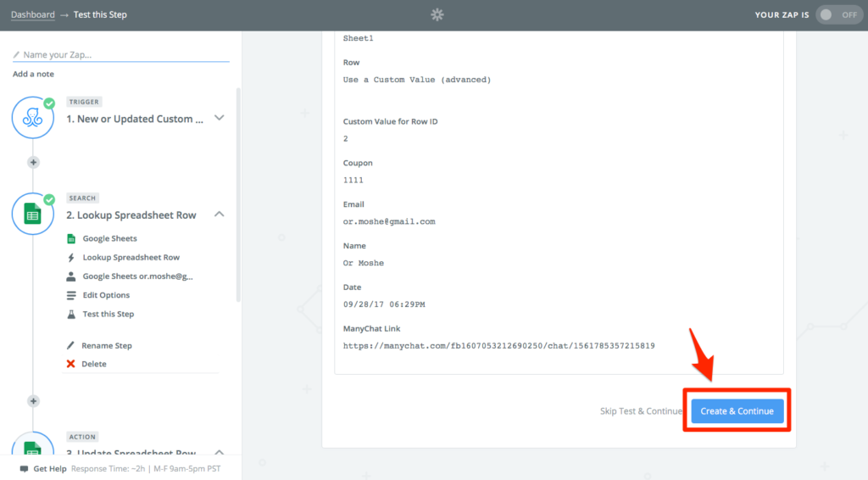The height and width of the screenshot is (480, 868).
Task: Collapse the Lookup Spreadsheet Row step
Action: point(220,215)
